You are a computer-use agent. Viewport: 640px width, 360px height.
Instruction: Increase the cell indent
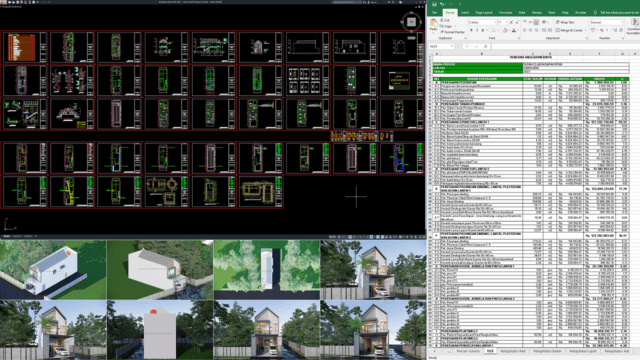tap(550, 30)
